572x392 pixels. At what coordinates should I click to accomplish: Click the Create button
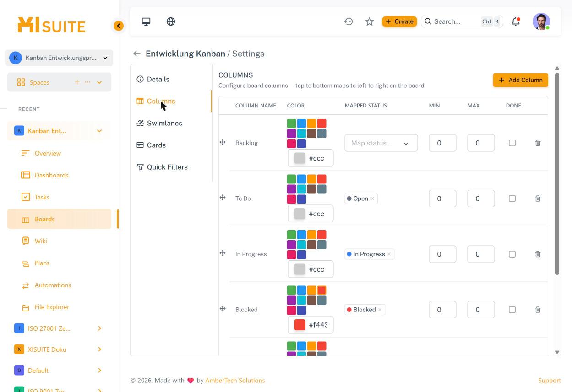[x=399, y=21]
